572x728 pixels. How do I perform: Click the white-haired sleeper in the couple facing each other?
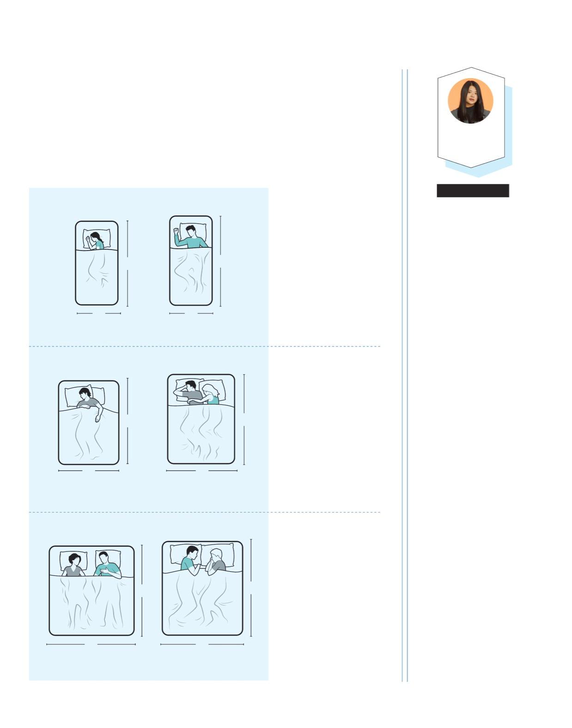click(216, 561)
